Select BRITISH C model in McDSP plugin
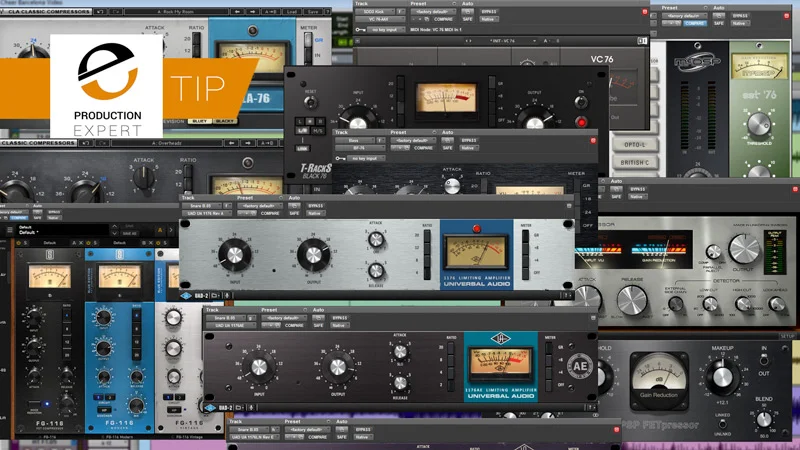The height and width of the screenshot is (450, 800). click(x=634, y=163)
